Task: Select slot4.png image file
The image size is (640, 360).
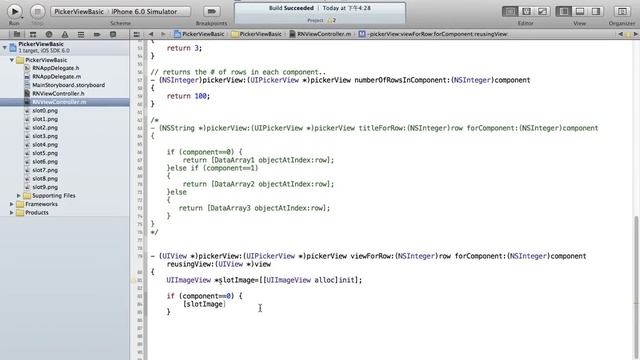Action: (45, 145)
